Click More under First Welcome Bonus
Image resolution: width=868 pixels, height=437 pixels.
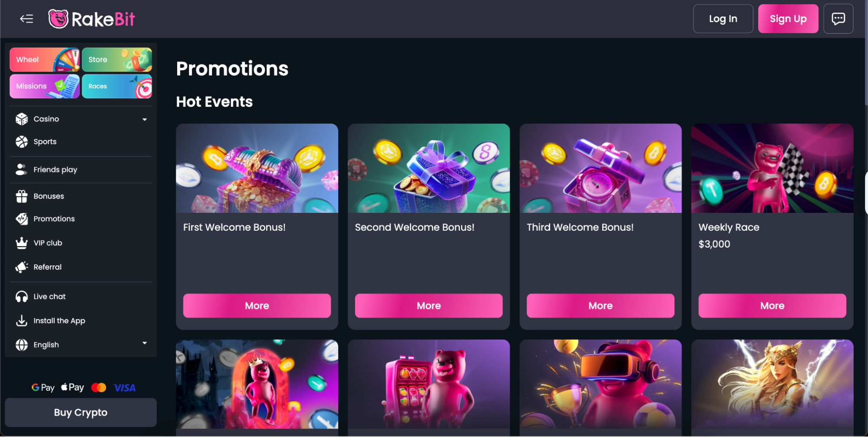tap(257, 306)
